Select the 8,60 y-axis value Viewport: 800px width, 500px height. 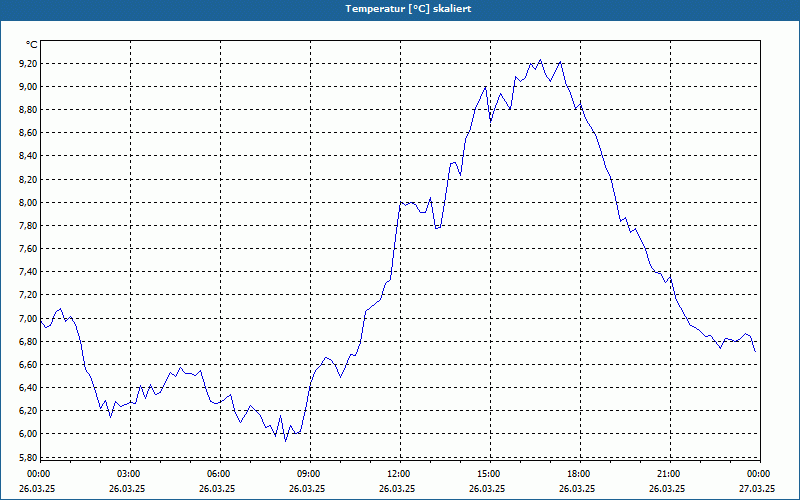pyautogui.click(x=28, y=133)
